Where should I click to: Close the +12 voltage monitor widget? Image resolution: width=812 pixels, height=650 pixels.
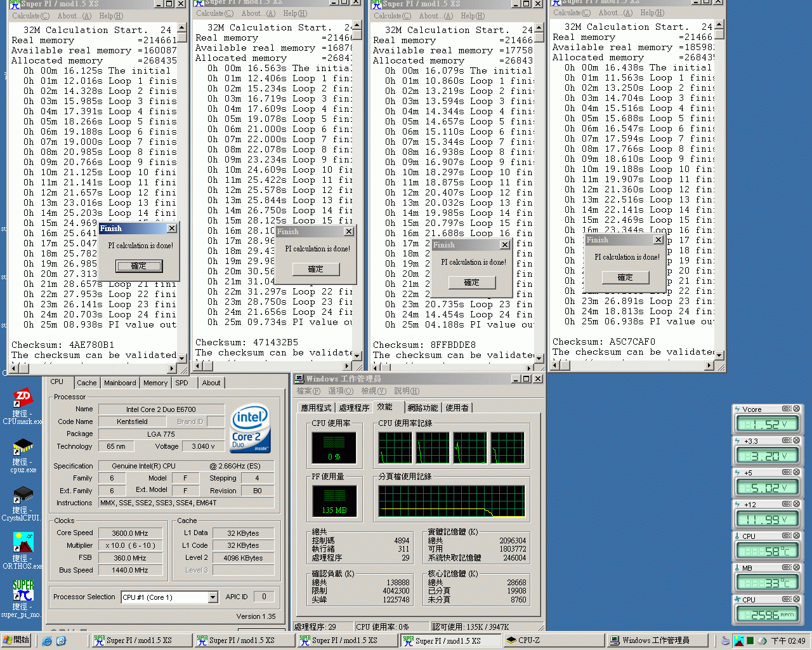(797, 504)
